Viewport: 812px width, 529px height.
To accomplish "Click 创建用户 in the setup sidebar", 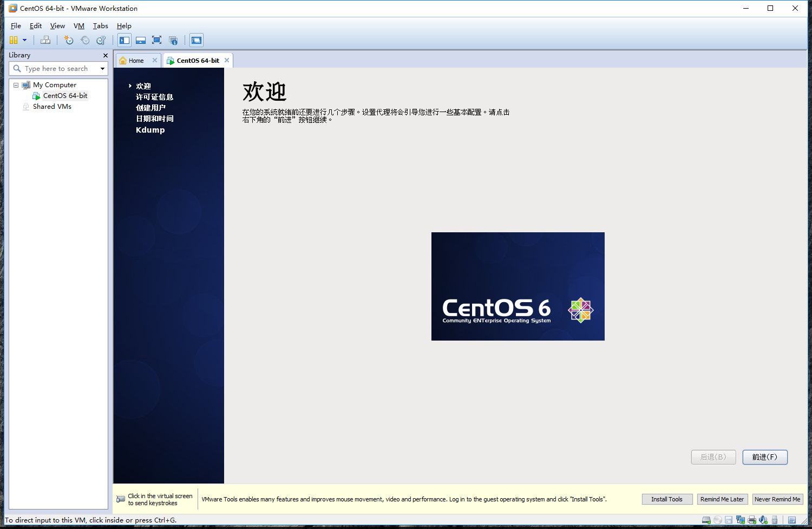I will (150, 108).
